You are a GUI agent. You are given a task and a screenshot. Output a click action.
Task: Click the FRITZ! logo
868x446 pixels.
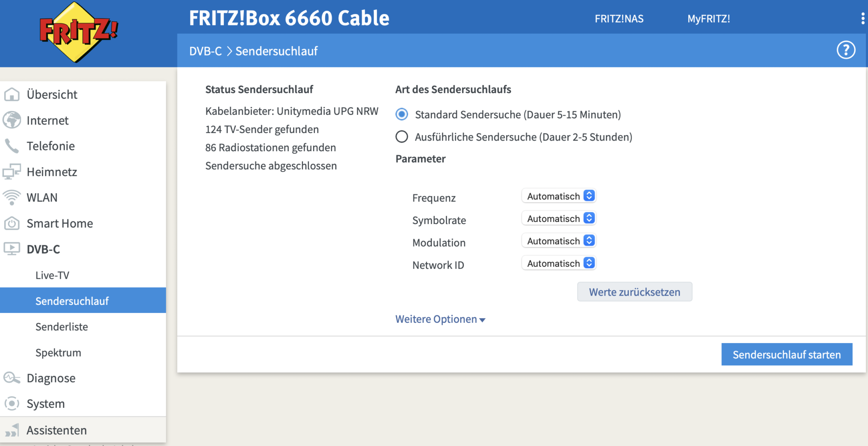point(78,32)
